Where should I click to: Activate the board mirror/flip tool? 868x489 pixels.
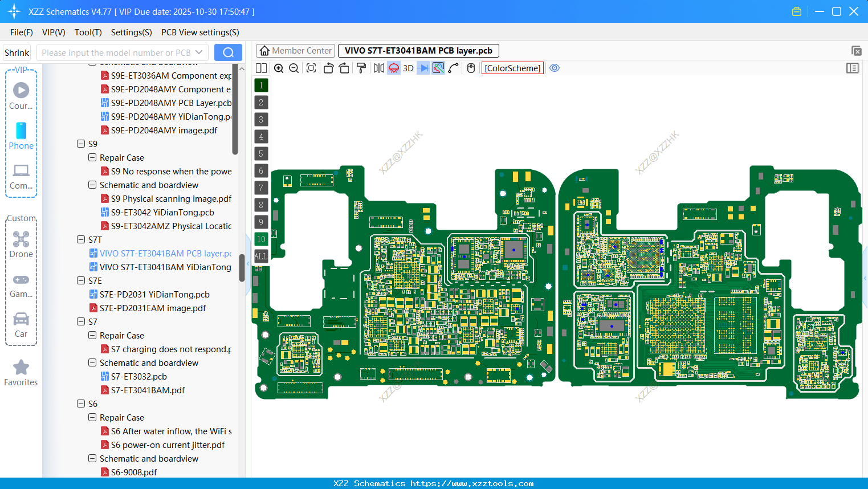tap(378, 68)
